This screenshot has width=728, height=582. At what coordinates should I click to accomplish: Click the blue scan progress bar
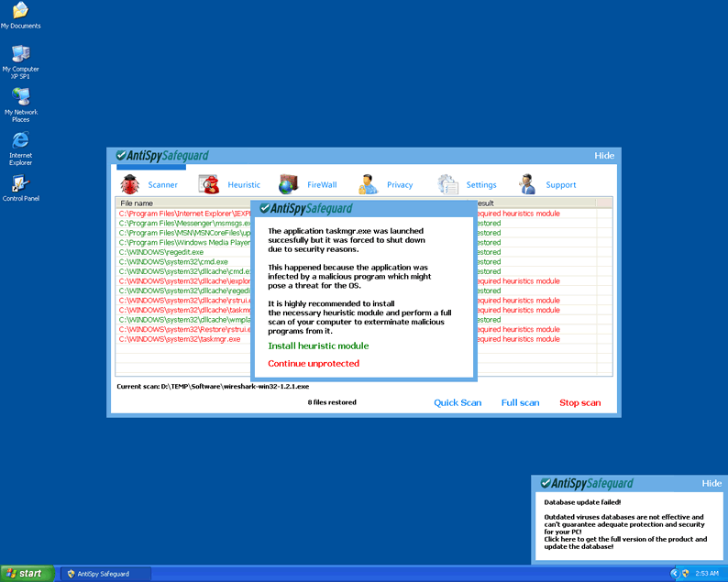click(x=151, y=167)
